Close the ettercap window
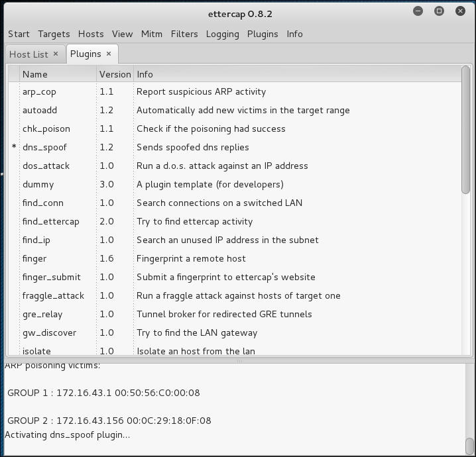 (x=460, y=11)
